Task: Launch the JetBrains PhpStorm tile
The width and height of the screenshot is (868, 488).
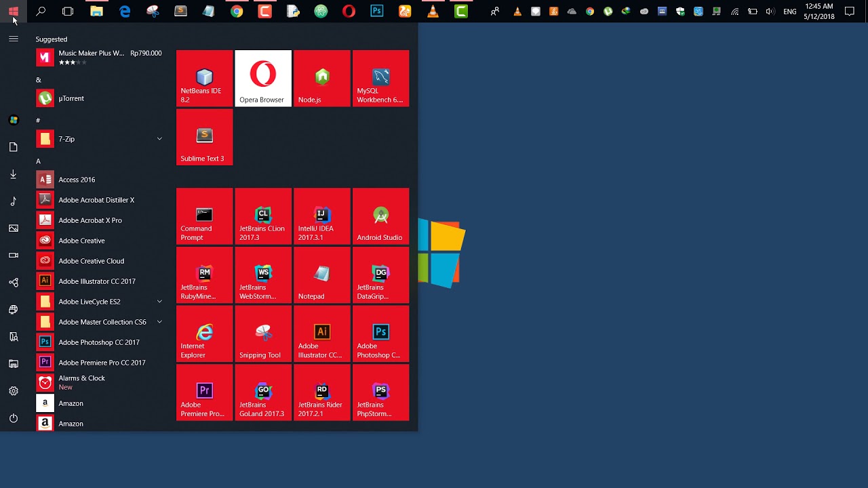Action: (381, 392)
